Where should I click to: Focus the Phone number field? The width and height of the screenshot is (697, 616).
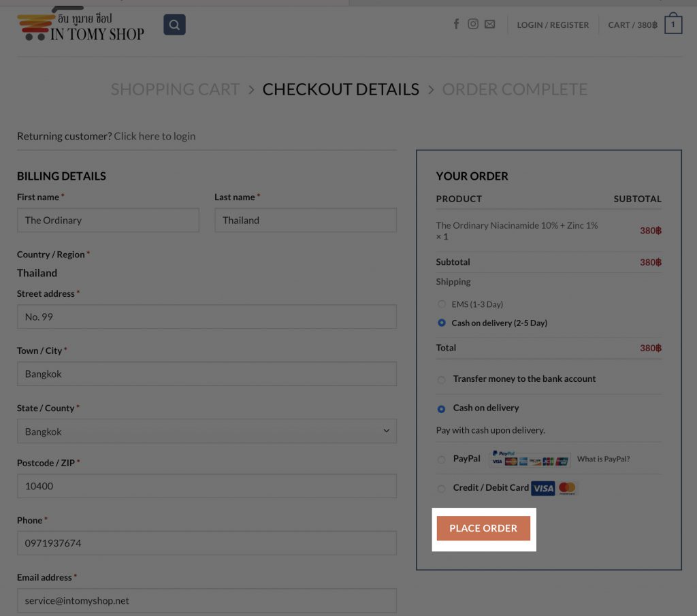207,542
